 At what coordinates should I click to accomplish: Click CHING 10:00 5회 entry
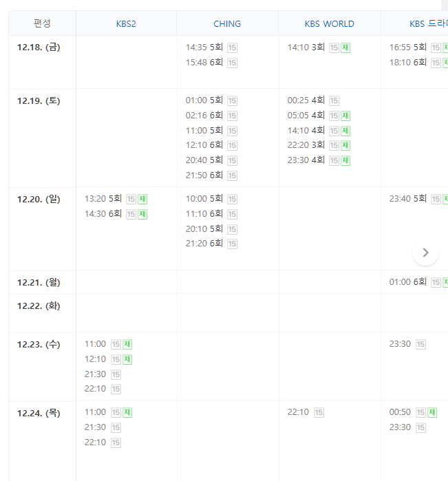click(204, 199)
